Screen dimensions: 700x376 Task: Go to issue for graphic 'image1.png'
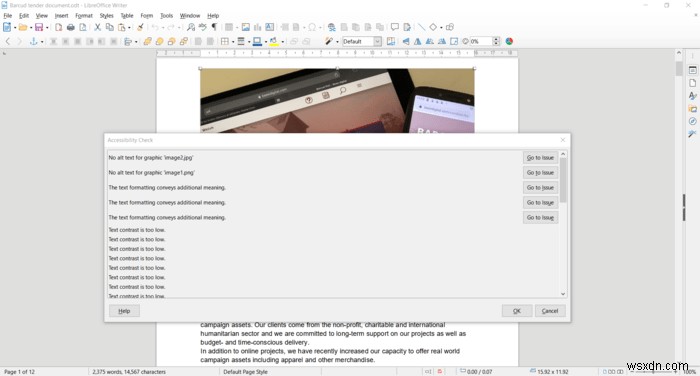pyautogui.click(x=540, y=172)
